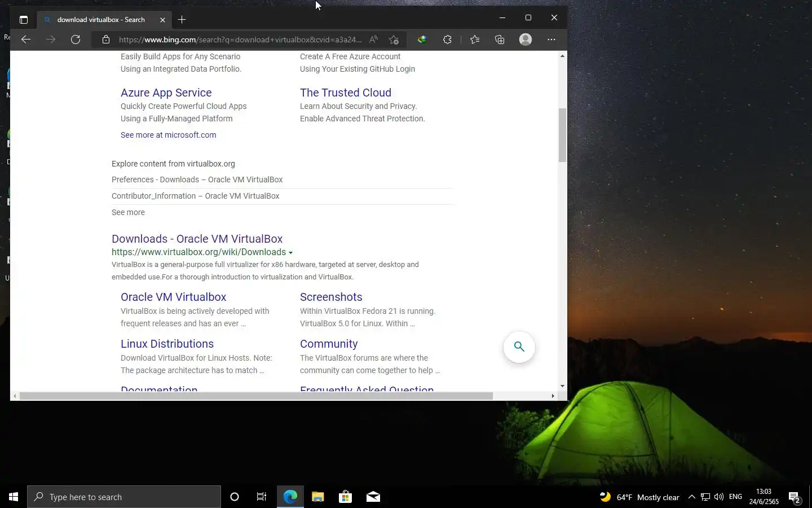
Task: Open the profile account icon
Action: point(526,40)
